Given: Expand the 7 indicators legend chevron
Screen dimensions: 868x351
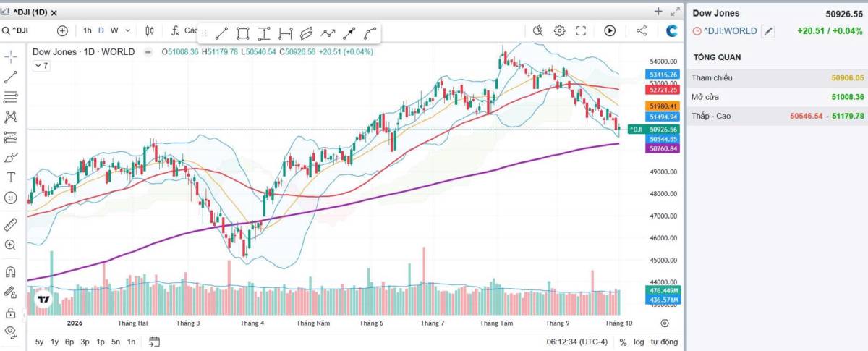Looking at the screenshot, I should (x=41, y=66).
